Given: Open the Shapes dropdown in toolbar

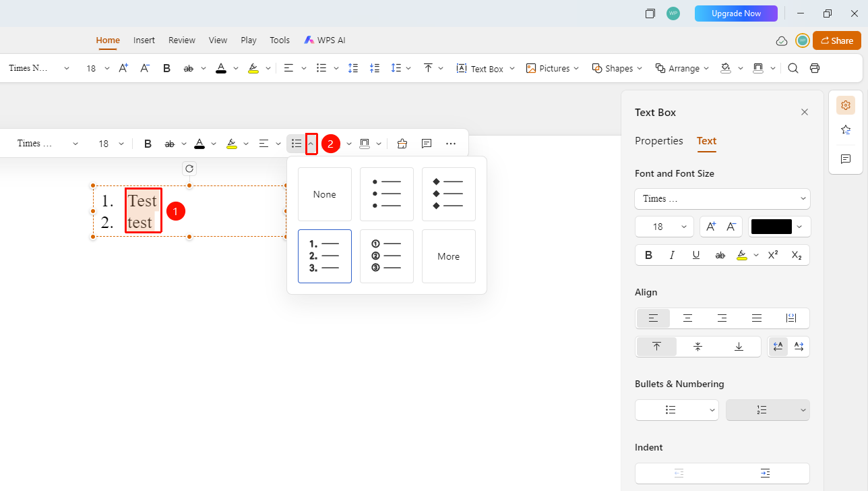Looking at the screenshot, I should coord(617,68).
